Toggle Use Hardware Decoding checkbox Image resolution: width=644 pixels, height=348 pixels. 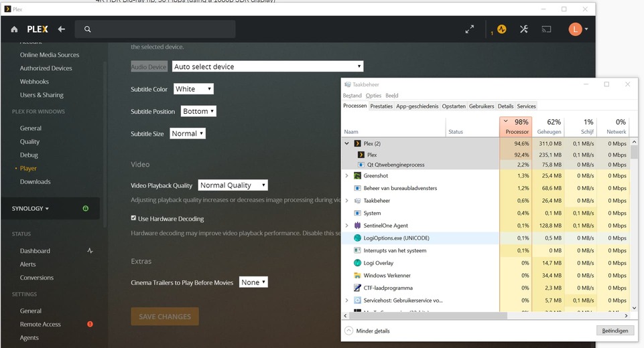[133, 218]
